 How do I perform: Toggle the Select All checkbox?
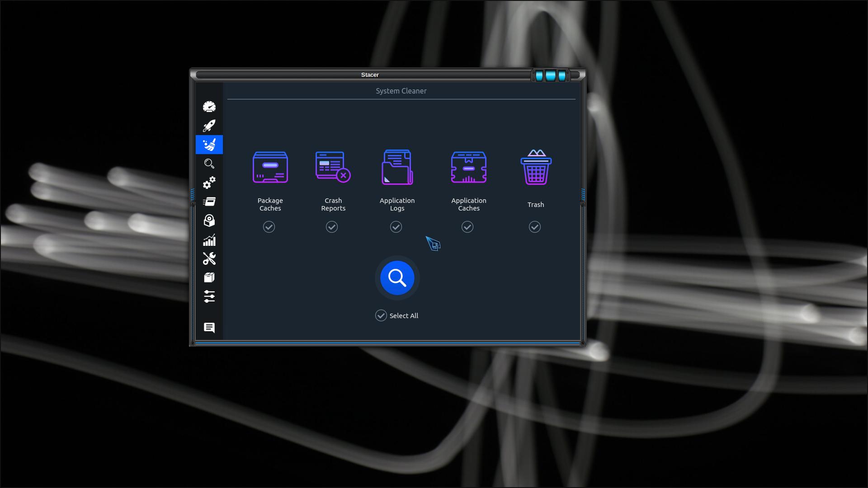click(381, 315)
